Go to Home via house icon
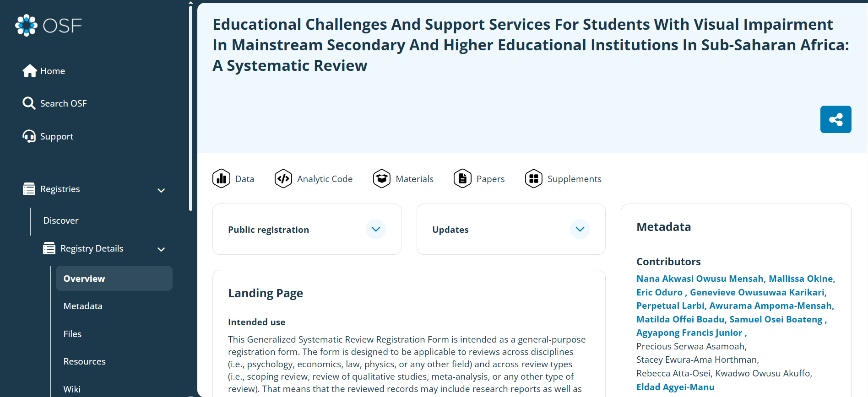The width and height of the screenshot is (868, 397). pos(30,71)
